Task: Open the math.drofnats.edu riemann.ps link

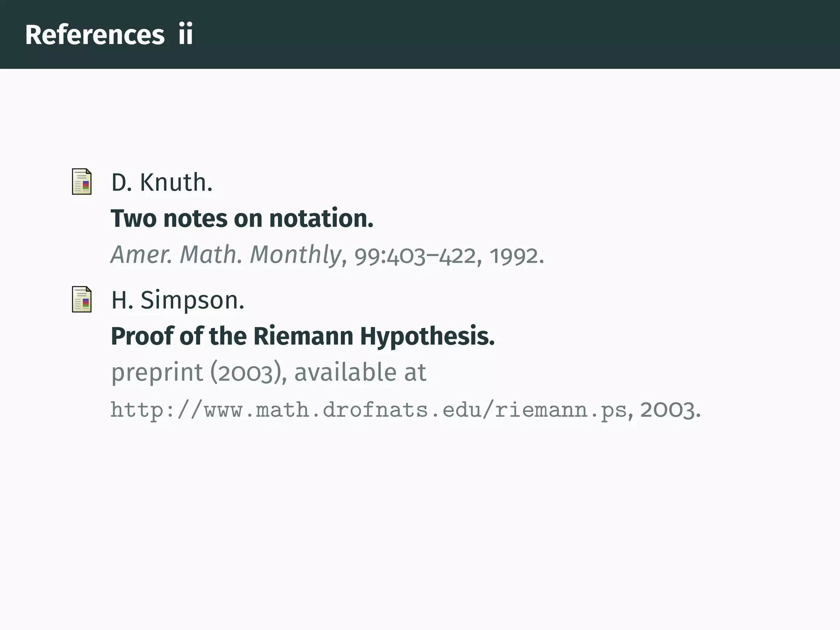Action: tap(368, 410)
